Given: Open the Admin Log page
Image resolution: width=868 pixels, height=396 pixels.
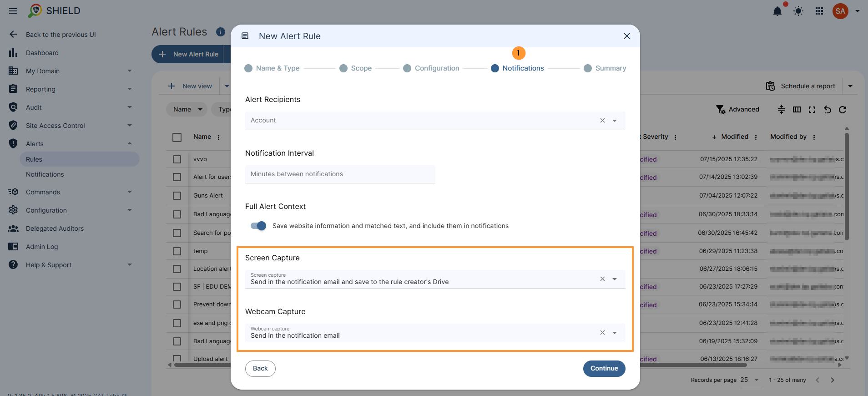Looking at the screenshot, I should (x=42, y=247).
